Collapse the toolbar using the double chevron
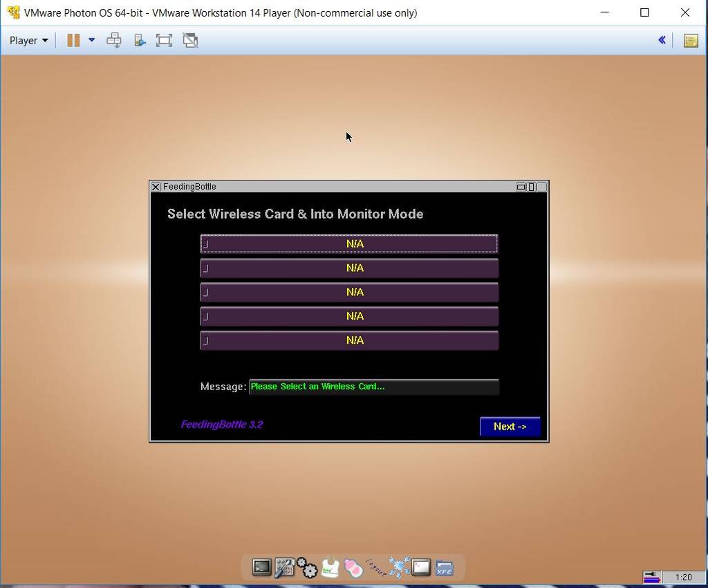 [x=662, y=40]
